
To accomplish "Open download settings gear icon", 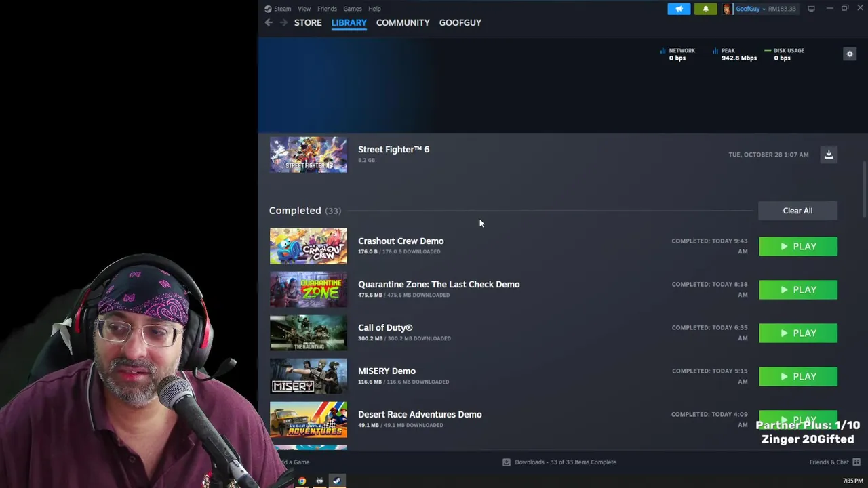I will [849, 54].
